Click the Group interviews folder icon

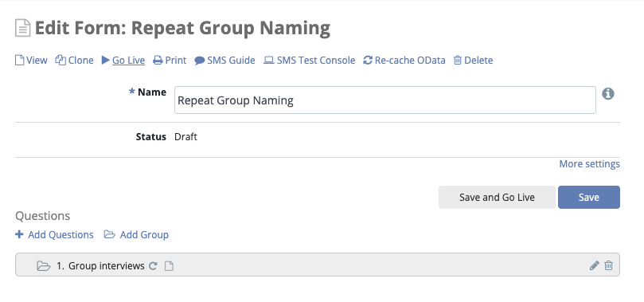pos(44,266)
